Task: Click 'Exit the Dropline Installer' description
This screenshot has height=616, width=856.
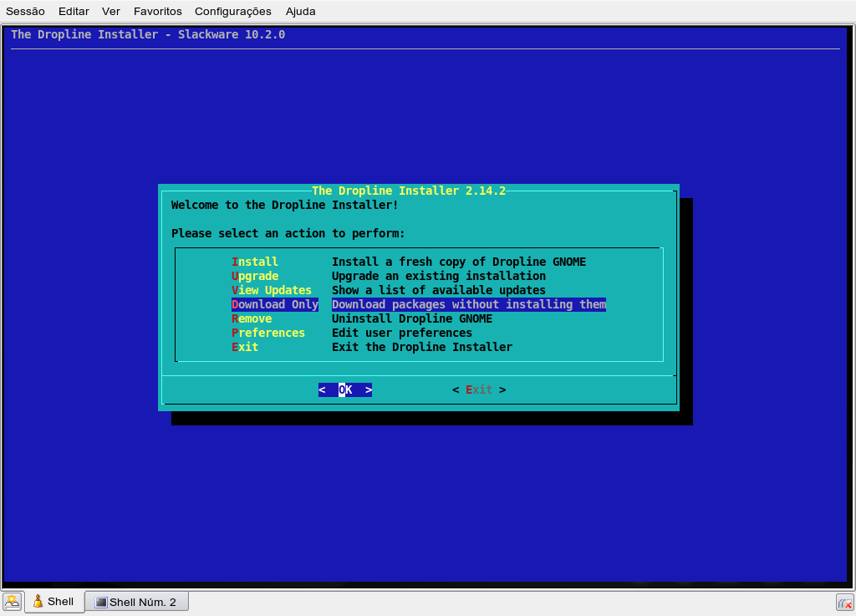Action: click(422, 347)
